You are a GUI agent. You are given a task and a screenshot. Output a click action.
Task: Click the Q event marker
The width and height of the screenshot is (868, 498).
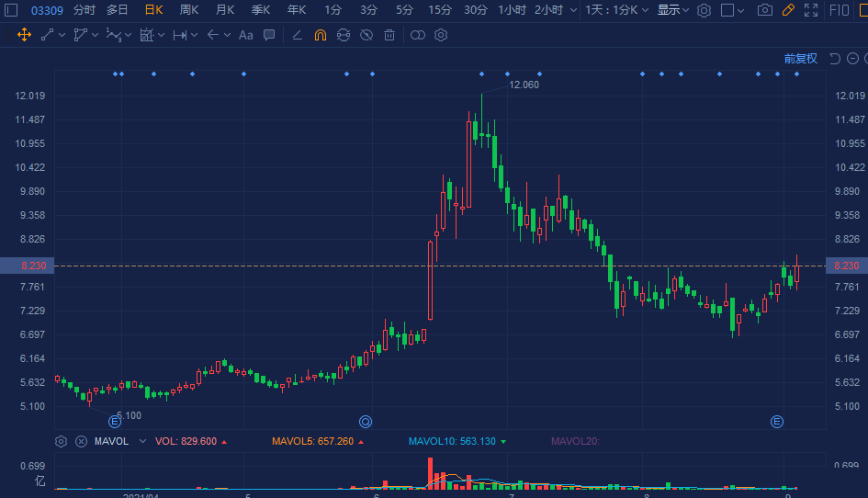(x=366, y=422)
